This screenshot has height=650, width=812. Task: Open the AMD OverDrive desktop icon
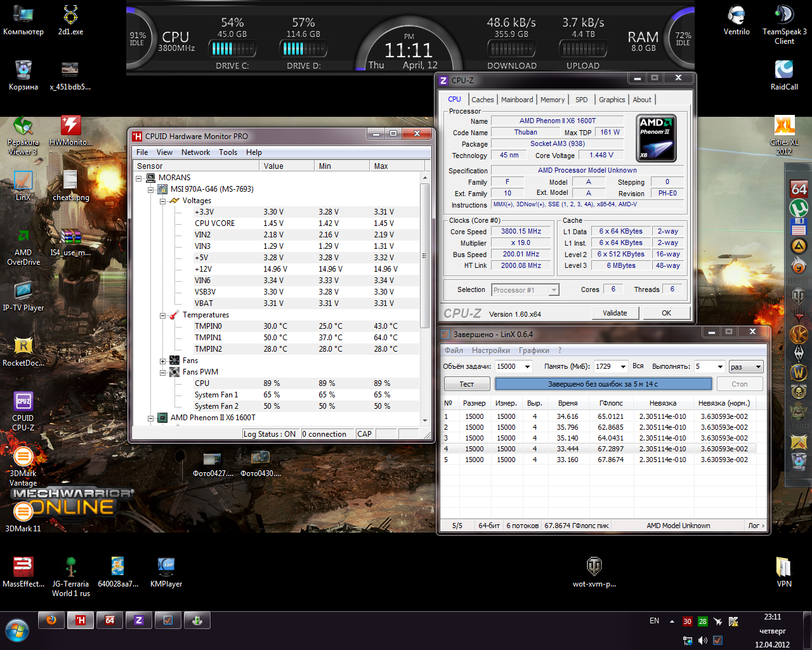(x=23, y=246)
